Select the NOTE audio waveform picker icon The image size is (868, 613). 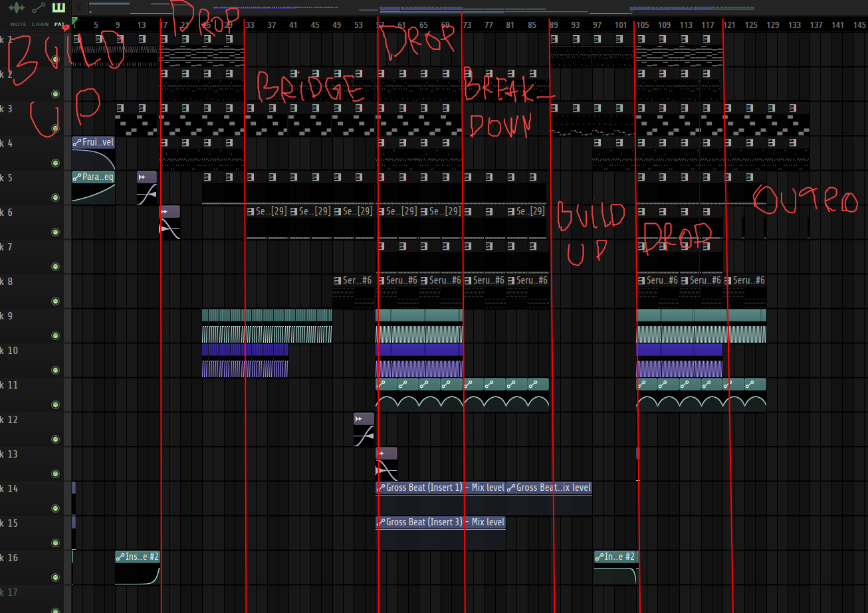[18, 9]
